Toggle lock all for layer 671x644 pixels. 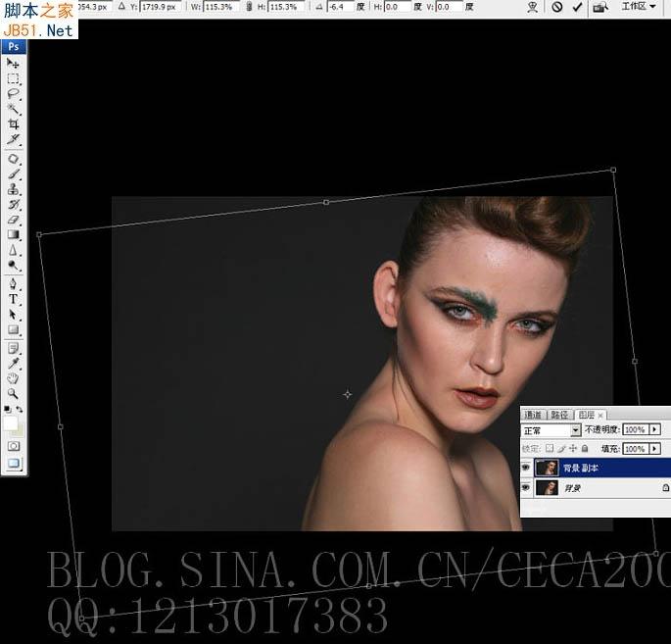585,448
